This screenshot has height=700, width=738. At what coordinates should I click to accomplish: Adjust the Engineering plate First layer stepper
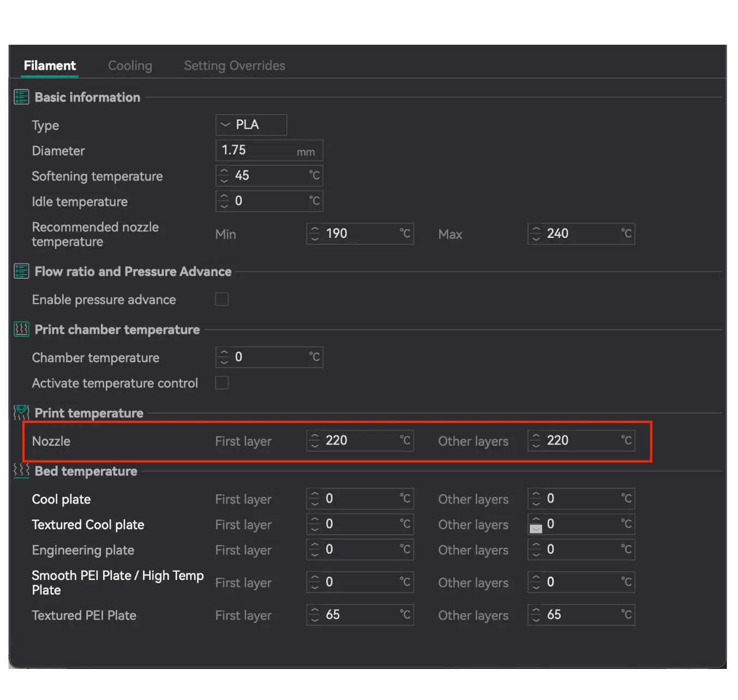pos(314,549)
